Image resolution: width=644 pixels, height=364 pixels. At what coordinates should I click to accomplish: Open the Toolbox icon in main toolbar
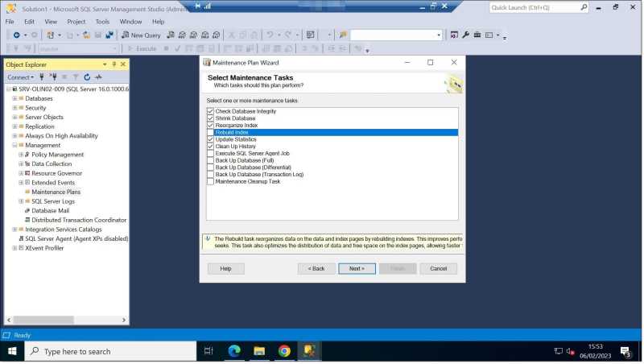click(477, 35)
